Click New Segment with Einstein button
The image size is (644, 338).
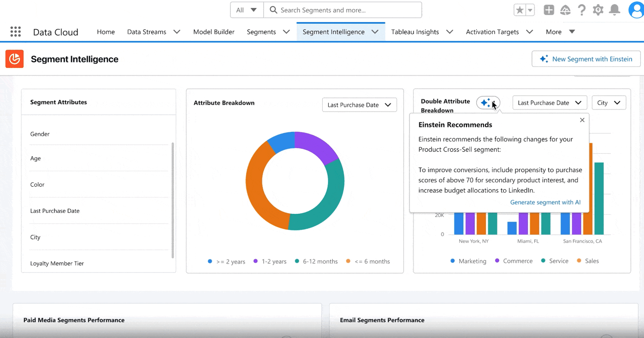coord(586,59)
